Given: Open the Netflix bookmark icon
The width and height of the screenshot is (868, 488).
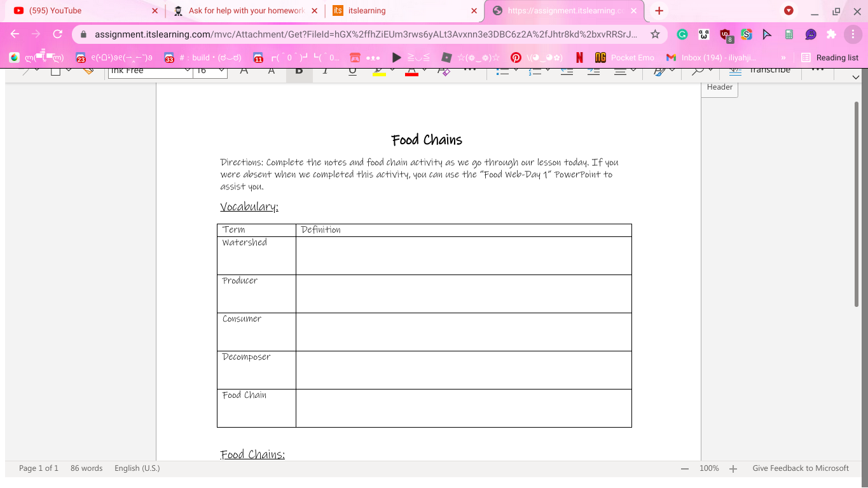Looking at the screenshot, I should coord(579,58).
